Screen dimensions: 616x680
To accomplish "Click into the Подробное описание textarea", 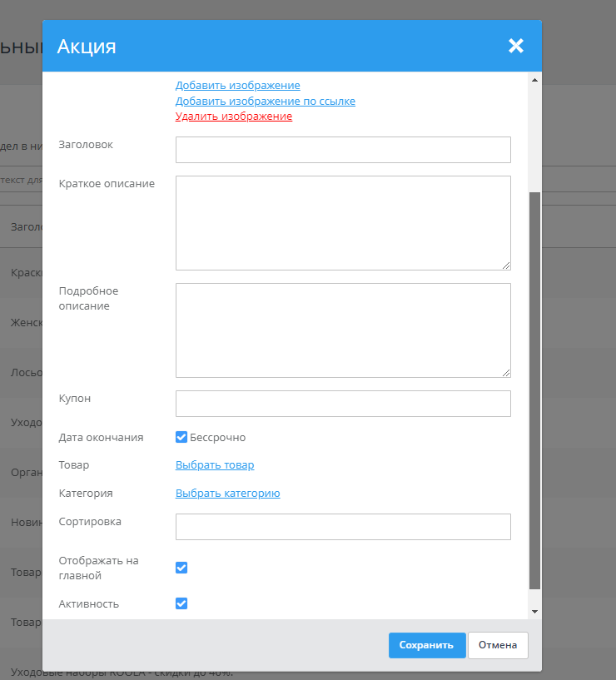I will [342, 330].
